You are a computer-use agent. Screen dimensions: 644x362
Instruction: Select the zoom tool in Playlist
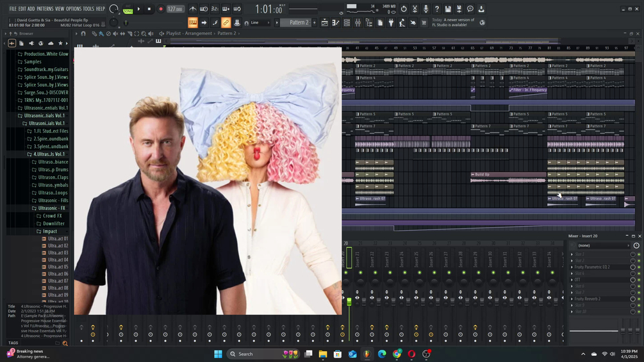click(x=144, y=34)
